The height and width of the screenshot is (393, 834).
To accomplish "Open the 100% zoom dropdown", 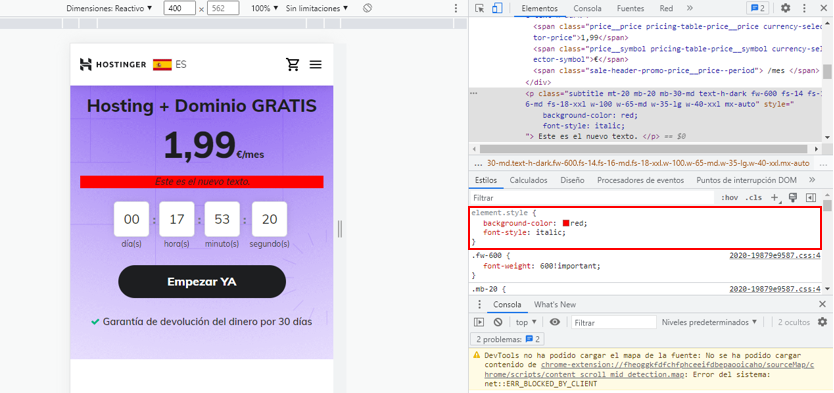I will (264, 9).
